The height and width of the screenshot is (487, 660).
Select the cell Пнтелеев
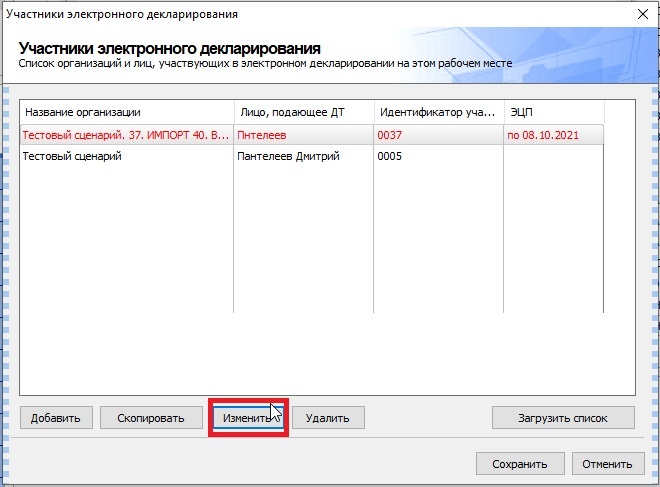[x=303, y=135]
